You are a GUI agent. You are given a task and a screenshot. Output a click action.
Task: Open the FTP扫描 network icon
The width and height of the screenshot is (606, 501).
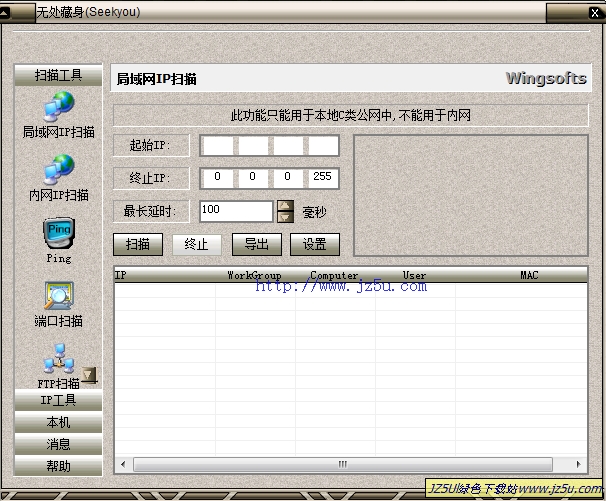(x=59, y=359)
